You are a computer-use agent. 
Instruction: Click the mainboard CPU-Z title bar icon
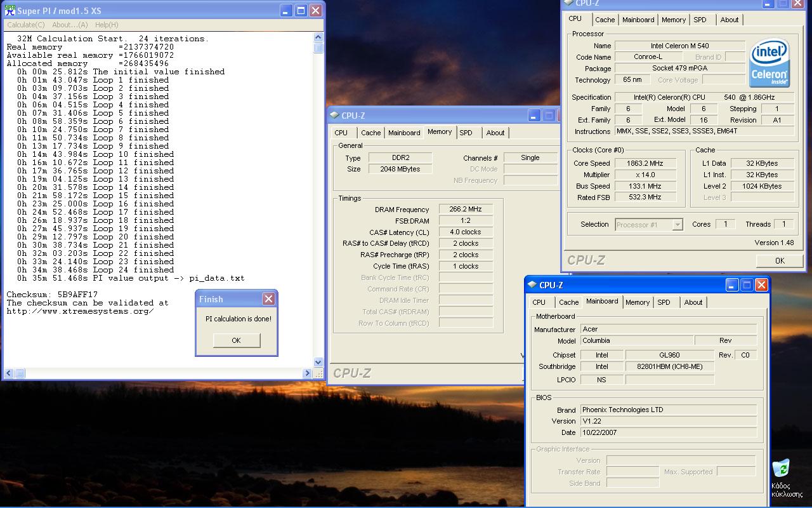tap(532, 285)
